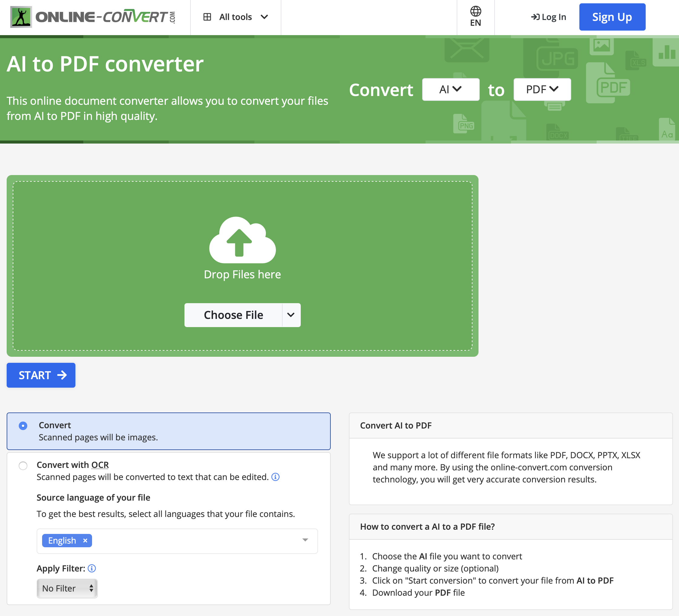Click the cloud upload icon

point(242,240)
